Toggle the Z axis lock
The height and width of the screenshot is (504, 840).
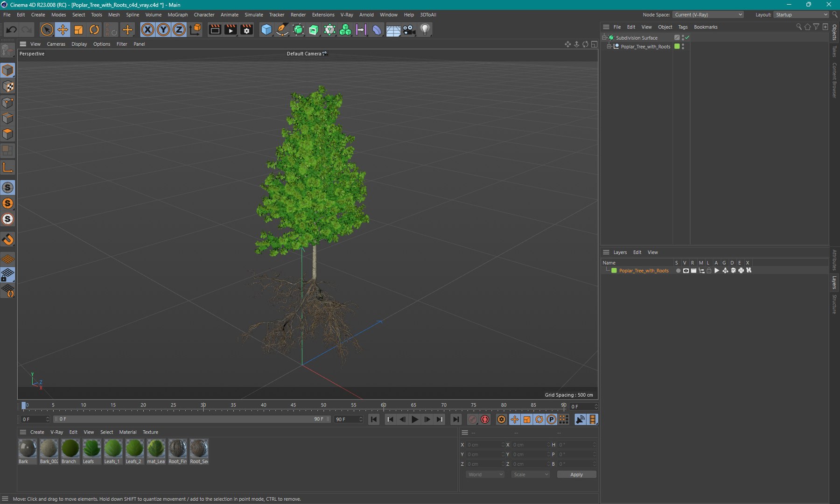pyautogui.click(x=179, y=30)
